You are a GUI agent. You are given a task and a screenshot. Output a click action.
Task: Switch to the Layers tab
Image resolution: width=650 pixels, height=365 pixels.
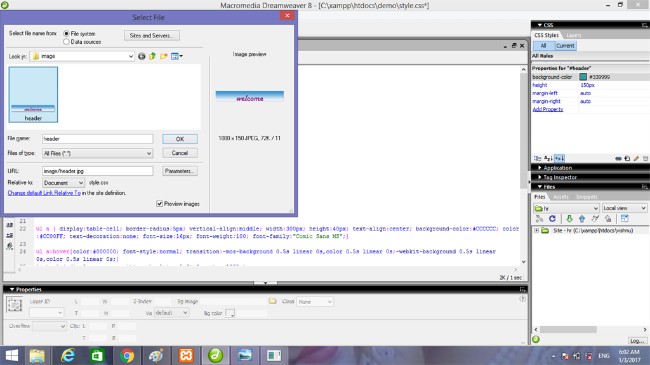pos(574,35)
